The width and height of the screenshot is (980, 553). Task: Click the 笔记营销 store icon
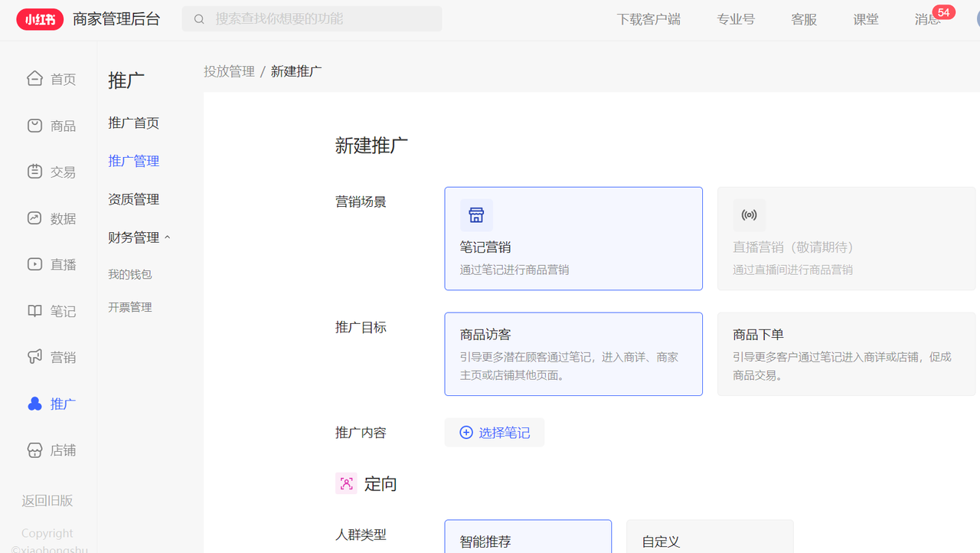coord(476,215)
